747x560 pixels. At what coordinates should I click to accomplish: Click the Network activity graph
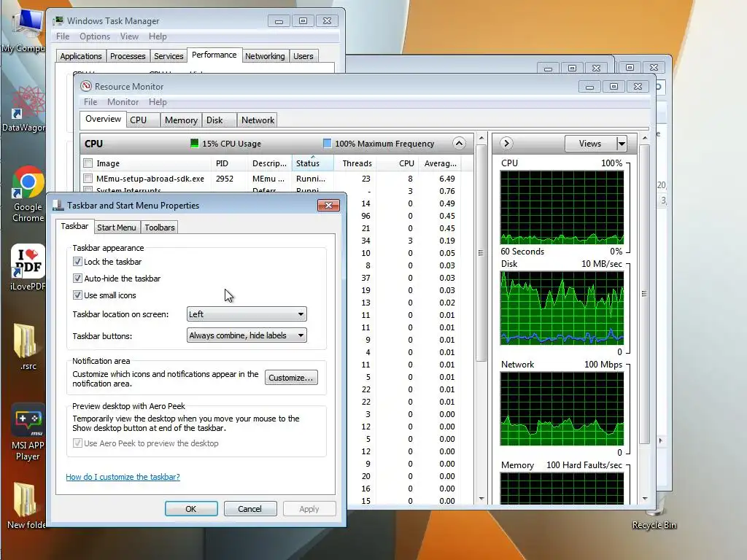tap(562, 408)
